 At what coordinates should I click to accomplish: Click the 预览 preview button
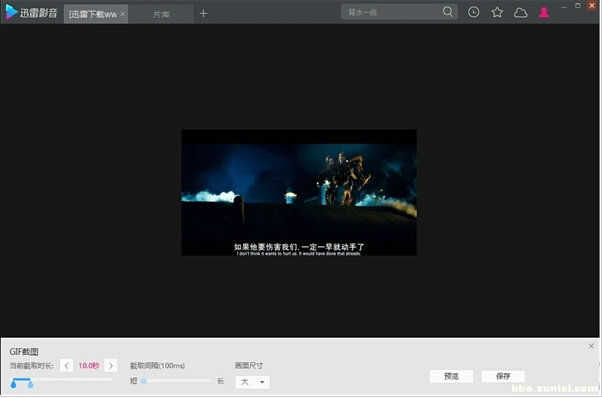tap(451, 376)
